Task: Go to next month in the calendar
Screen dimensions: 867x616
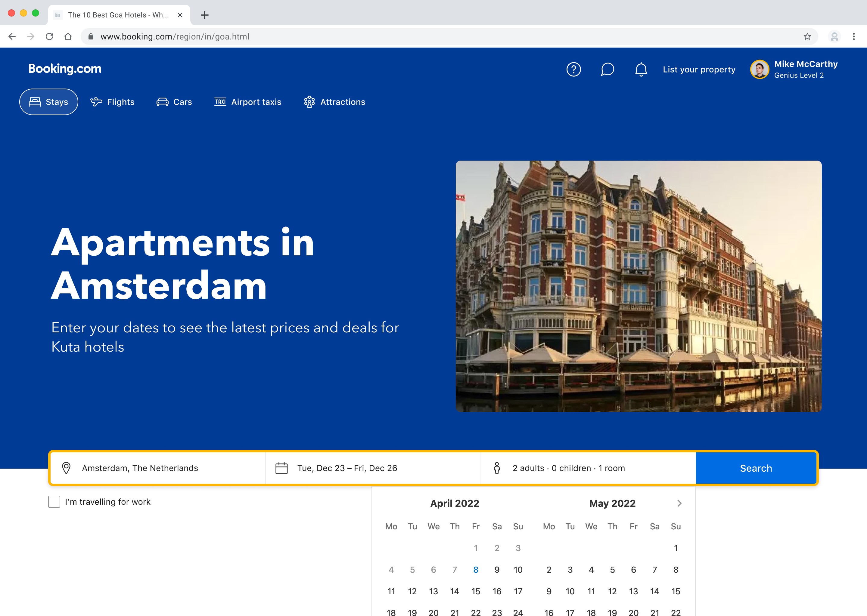Action: (x=679, y=503)
